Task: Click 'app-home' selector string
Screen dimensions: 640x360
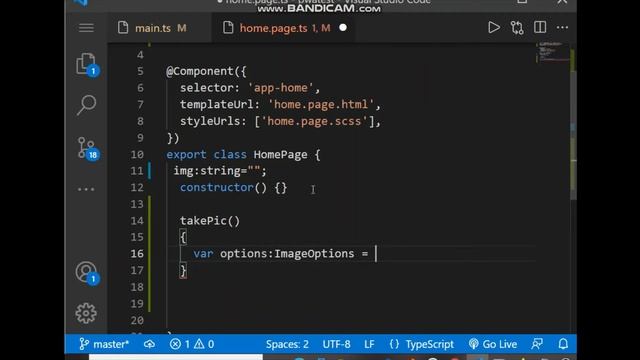Action: pyautogui.click(x=281, y=88)
